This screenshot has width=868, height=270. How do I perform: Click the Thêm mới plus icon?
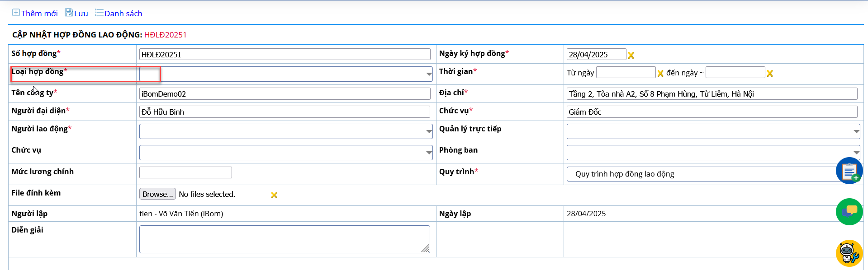pos(16,13)
